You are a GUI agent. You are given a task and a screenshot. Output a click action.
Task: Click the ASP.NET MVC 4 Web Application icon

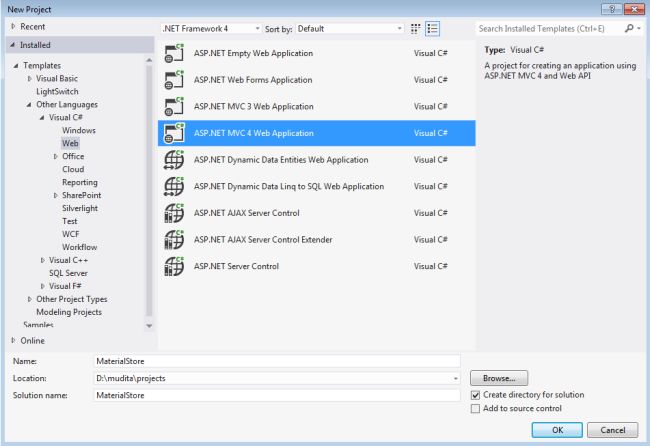point(174,133)
